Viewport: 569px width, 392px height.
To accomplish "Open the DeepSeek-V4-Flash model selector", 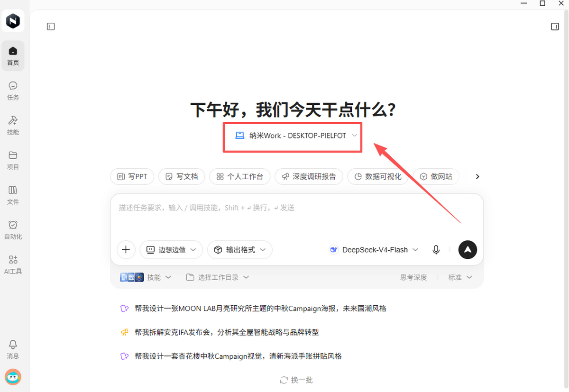I will (374, 250).
